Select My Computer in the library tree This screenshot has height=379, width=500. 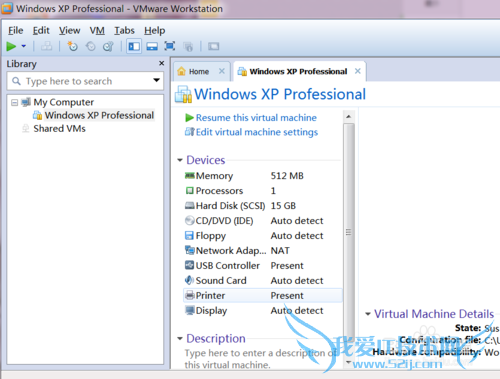click(63, 102)
